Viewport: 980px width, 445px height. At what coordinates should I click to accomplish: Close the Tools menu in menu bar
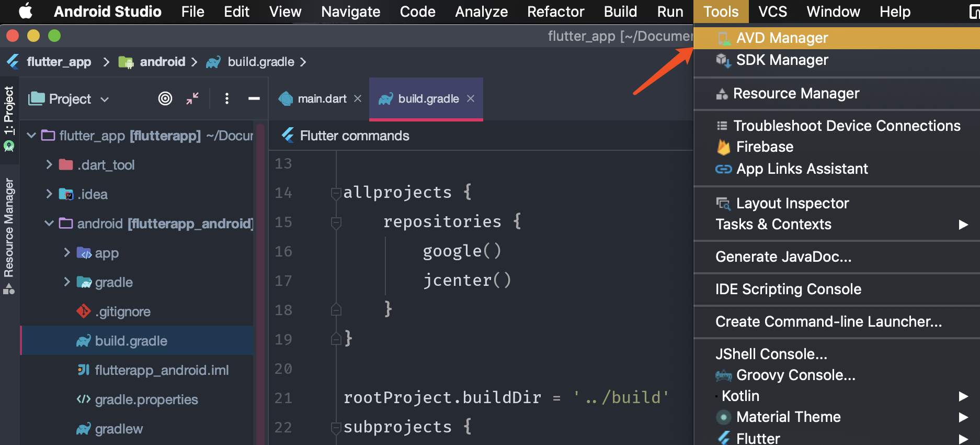coord(721,12)
